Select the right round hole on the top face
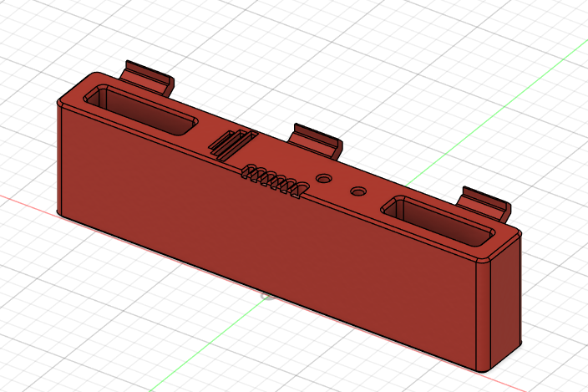The image size is (588, 392). point(358,191)
